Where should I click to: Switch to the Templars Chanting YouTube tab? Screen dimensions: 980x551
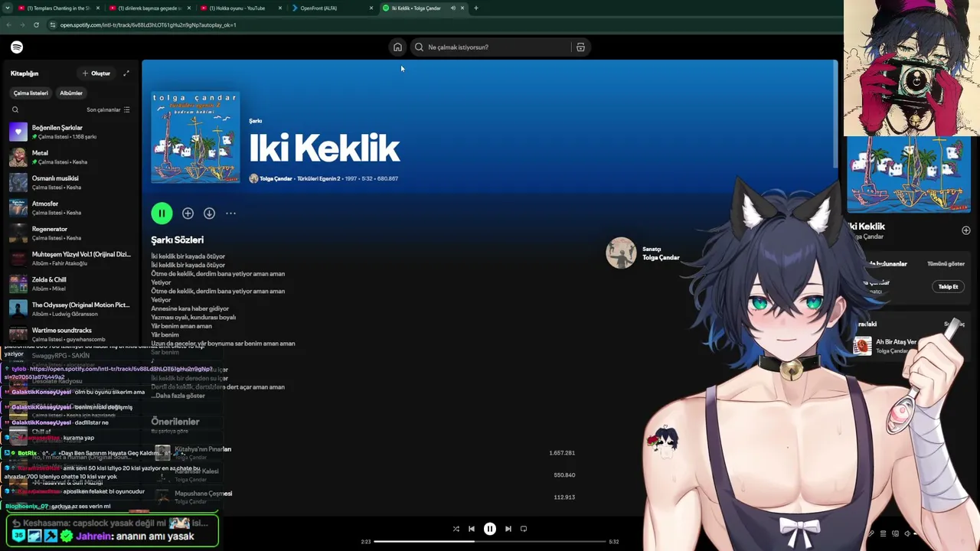57,8
